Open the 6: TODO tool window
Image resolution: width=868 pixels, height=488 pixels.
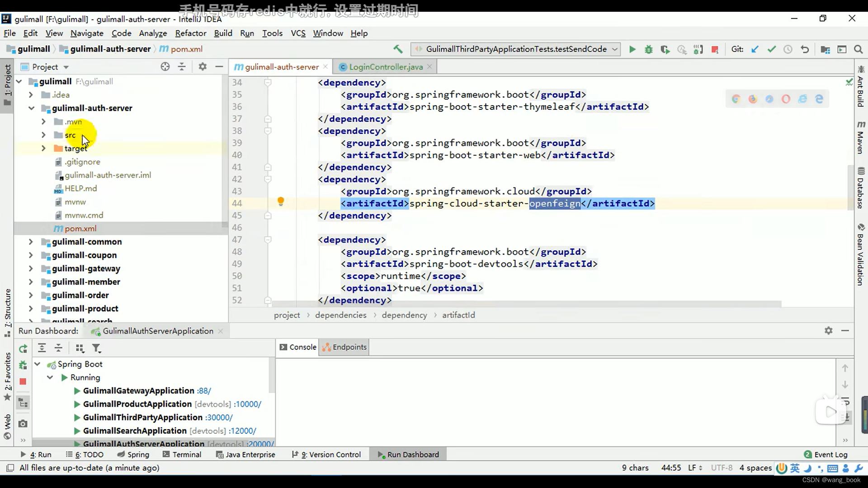point(85,455)
